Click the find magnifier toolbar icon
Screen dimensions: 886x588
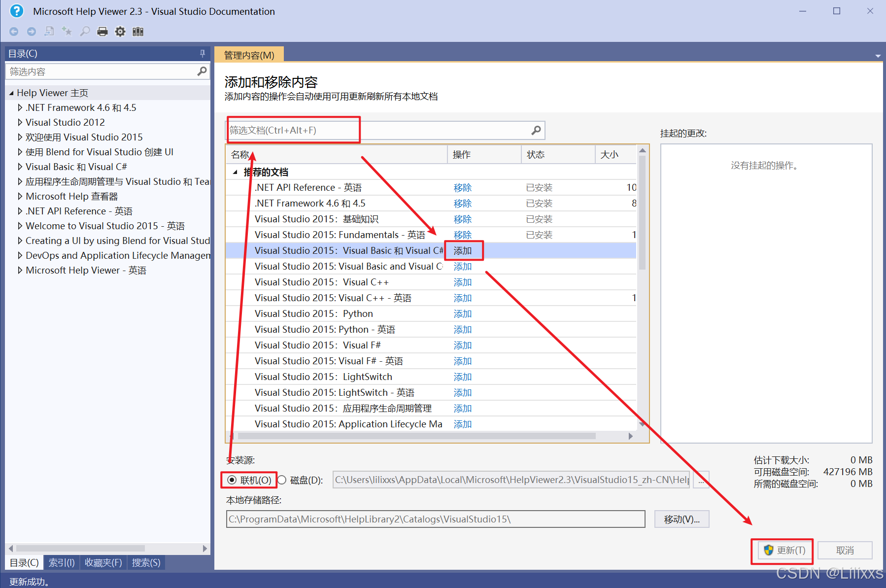[85, 32]
